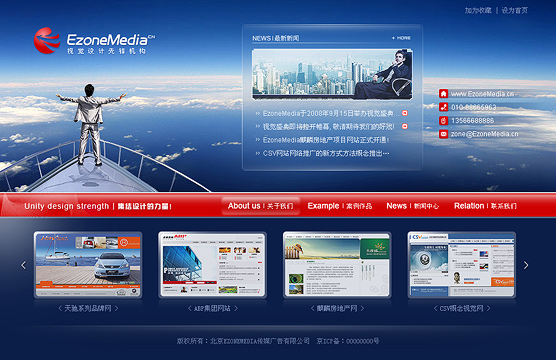Click the mobile phone icon beside 13566688886

click(443, 121)
